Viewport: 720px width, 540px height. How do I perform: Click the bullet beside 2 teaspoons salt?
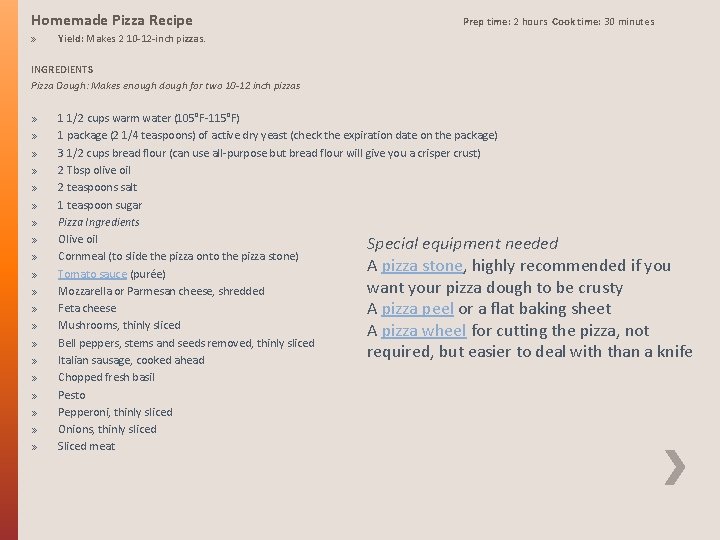click(34, 188)
